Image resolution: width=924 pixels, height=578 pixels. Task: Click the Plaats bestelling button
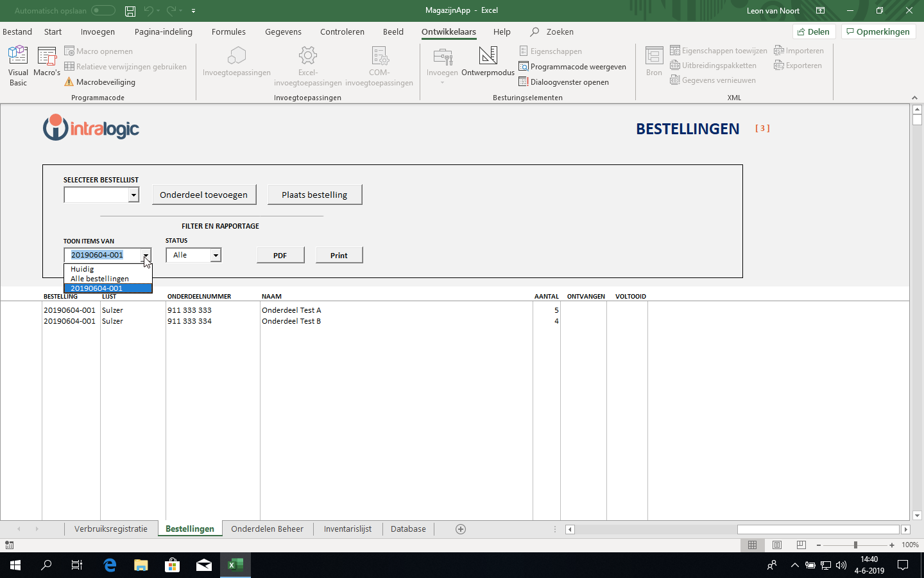coord(314,195)
